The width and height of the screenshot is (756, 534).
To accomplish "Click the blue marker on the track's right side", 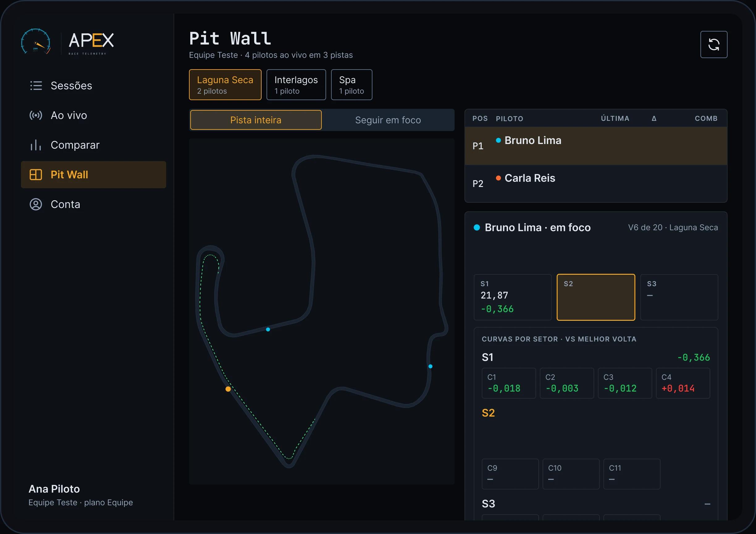I will tap(430, 366).
